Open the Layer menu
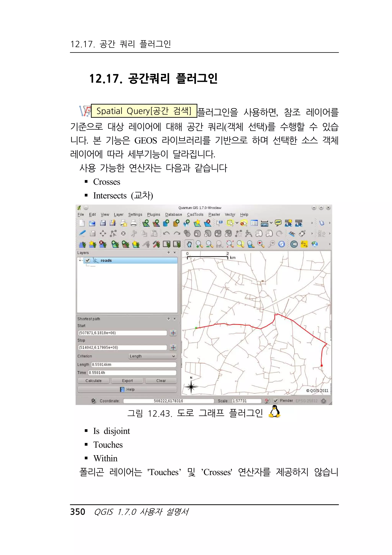 pyautogui.click(x=118, y=214)
